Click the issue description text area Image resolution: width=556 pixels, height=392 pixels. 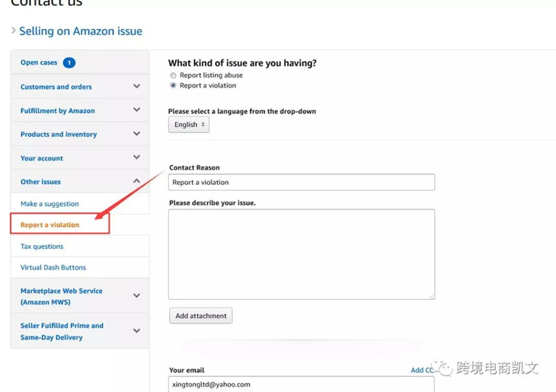tap(302, 254)
